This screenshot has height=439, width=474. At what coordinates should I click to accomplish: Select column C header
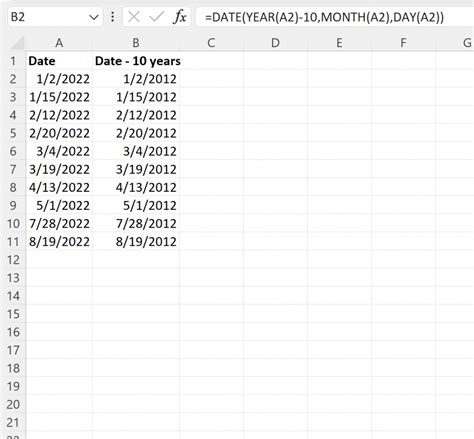[x=211, y=43]
